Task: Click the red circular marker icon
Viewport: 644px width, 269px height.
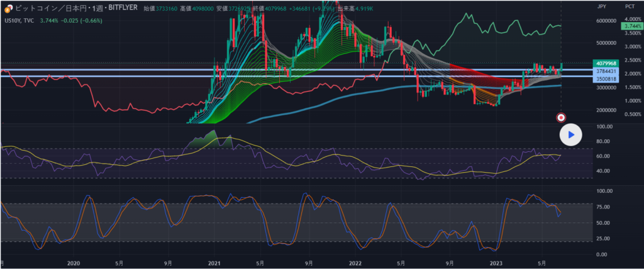Action: pyautogui.click(x=561, y=117)
